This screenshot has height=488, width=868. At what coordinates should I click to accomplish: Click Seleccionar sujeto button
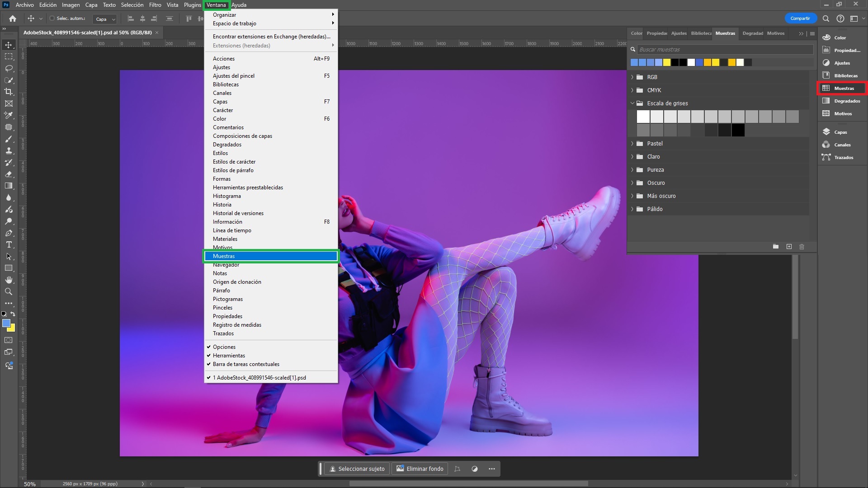tap(357, 469)
